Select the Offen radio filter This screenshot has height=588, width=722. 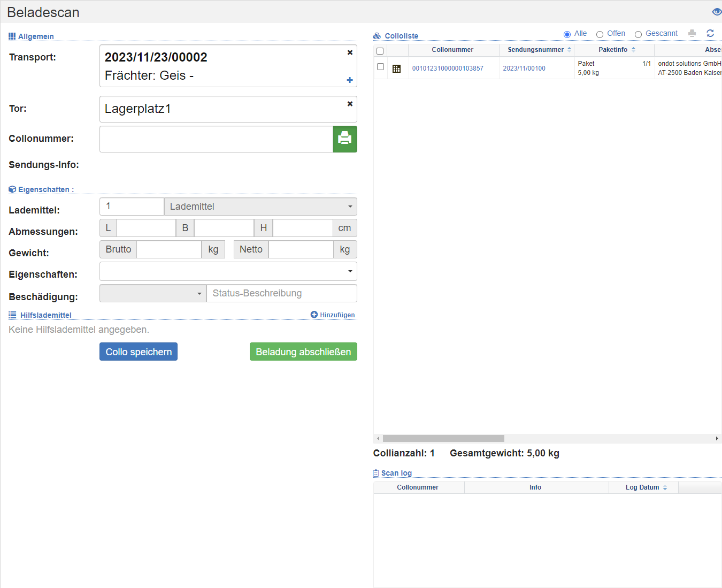click(600, 34)
